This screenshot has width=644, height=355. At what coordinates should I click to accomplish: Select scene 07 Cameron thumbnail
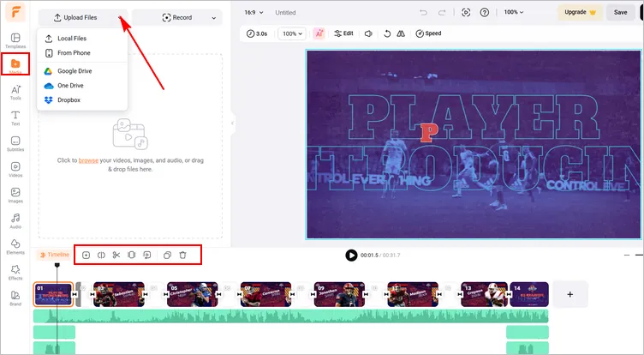click(265, 294)
